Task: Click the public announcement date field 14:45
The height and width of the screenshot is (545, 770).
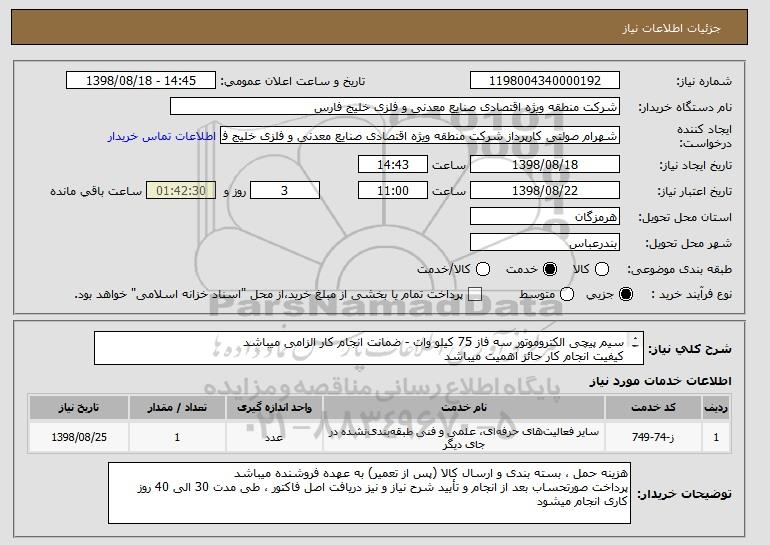Action: 141,81
